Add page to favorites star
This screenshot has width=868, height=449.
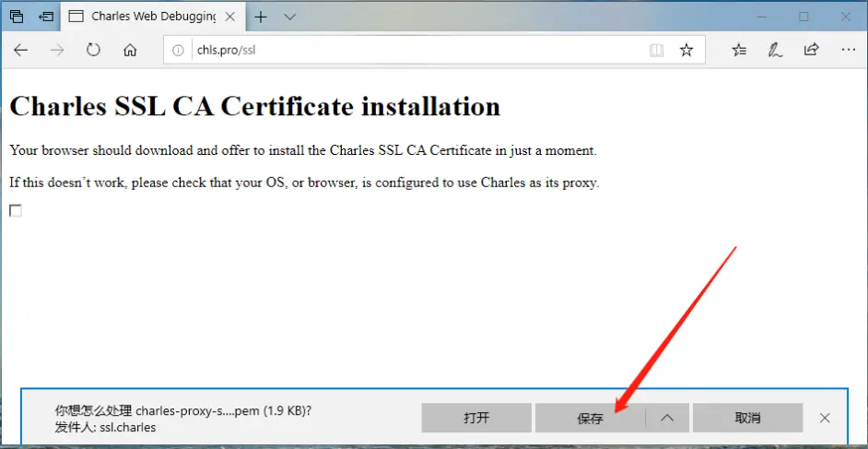pyautogui.click(x=686, y=51)
